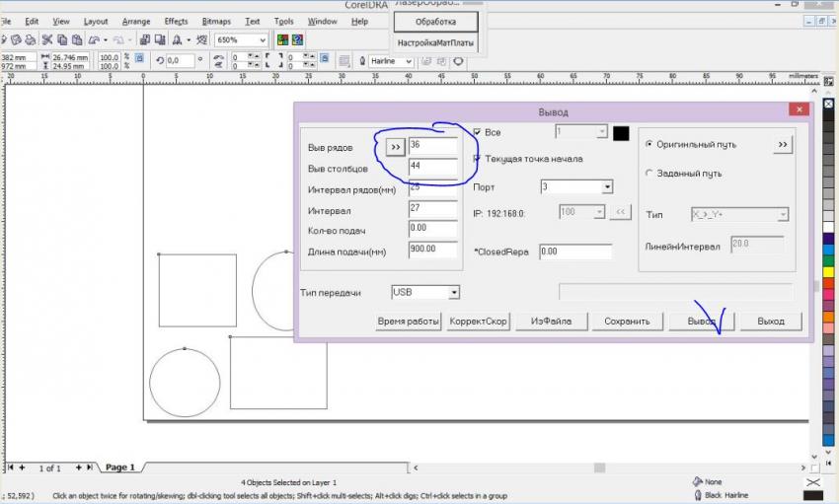Select the Заданный путь radio button
Image resolution: width=839 pixels, height=504 pixels.
pos(648,173)
